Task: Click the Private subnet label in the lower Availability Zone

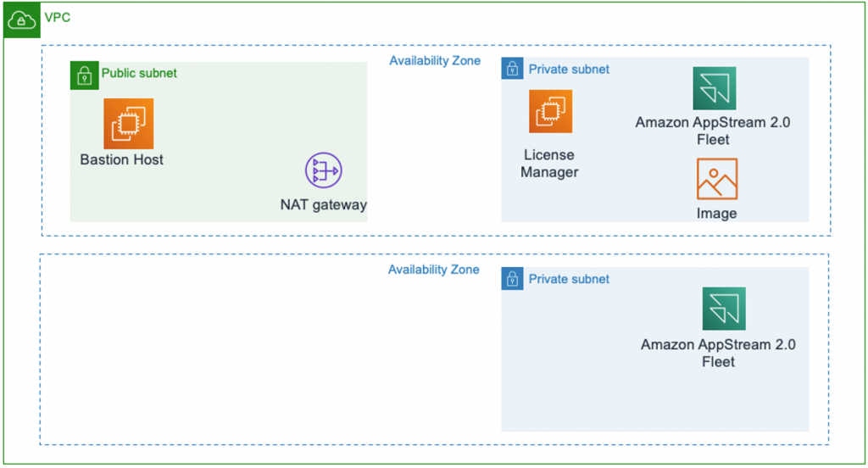Action: (x=569, y=279)
